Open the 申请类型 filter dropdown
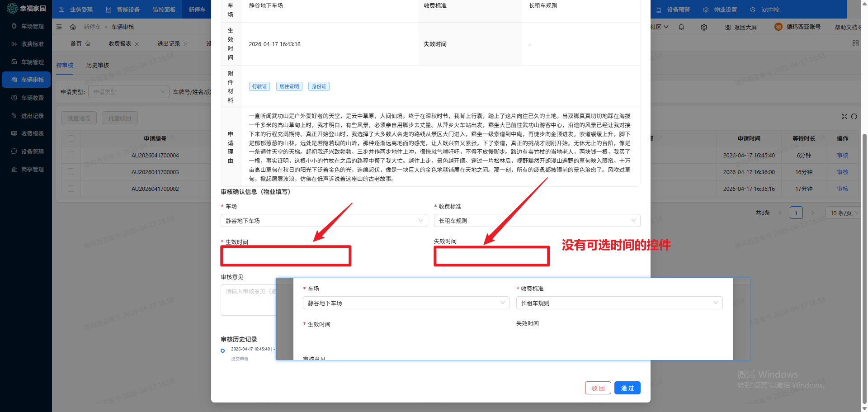Viewport: 868px width, 412px height. [x=128, y=92]
